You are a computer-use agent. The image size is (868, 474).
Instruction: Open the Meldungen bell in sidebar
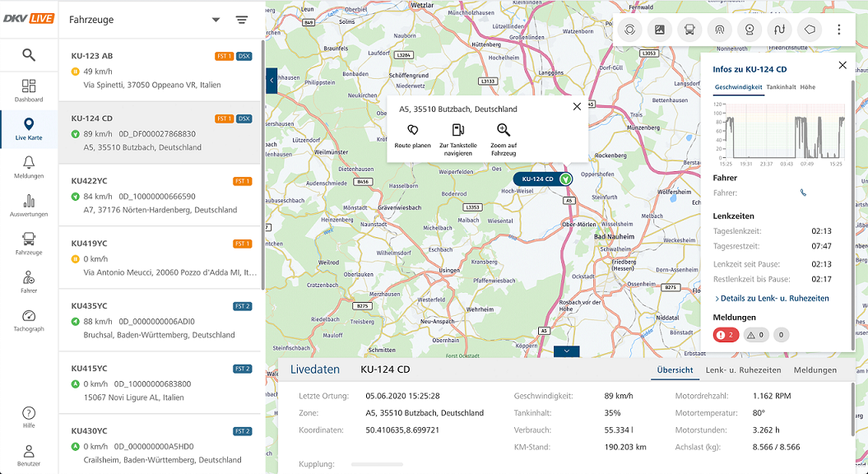(x=29, y=167)
